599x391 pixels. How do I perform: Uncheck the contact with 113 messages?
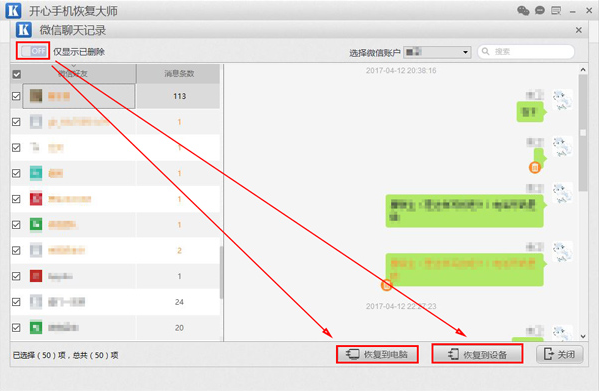(16, 96)
